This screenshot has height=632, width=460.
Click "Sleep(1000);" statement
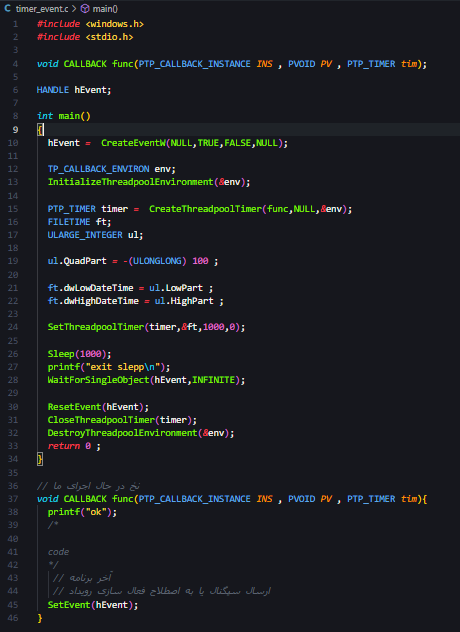pos(79,354)
